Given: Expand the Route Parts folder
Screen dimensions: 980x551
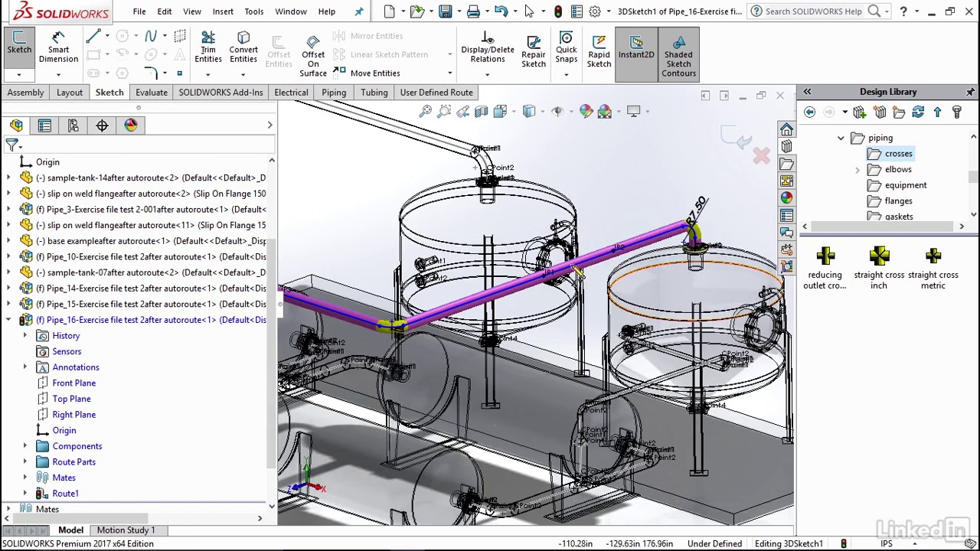Looking at the screenshot, I should (24, 462).
